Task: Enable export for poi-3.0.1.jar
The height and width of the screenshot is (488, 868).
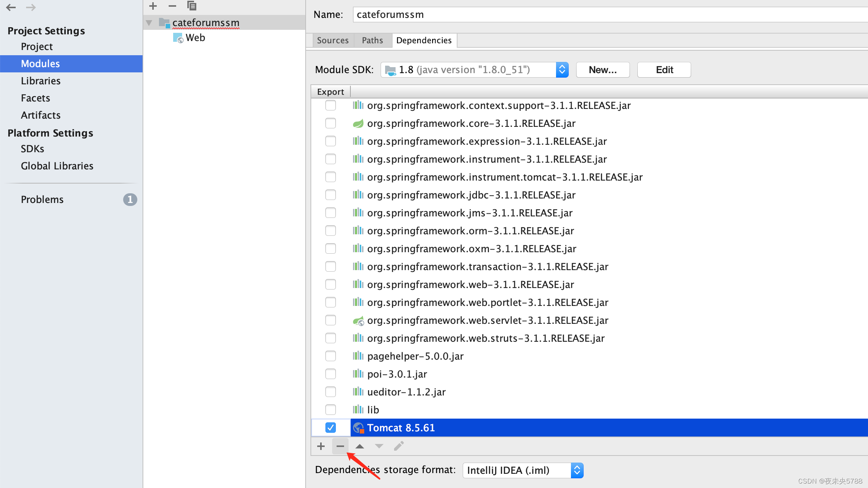Action: tap(331, 374)
